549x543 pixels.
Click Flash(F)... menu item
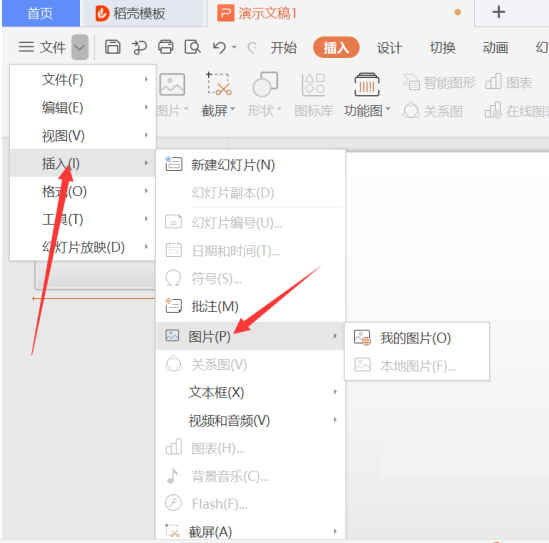coord(251,504)
